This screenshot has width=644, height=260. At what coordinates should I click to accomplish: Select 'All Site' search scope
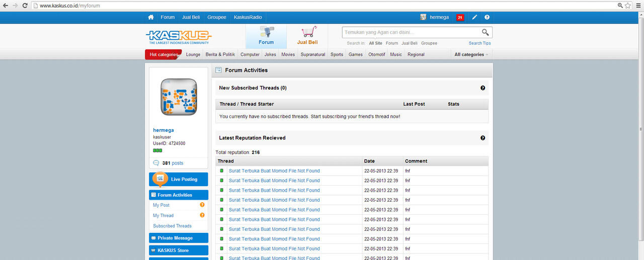pyautogui.click(x=375, y=43)
